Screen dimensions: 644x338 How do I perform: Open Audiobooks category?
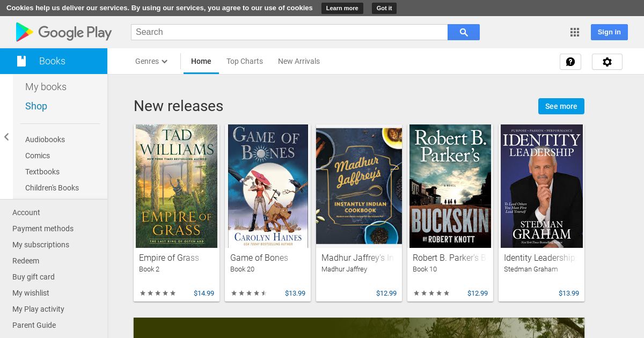coord(45,139)
